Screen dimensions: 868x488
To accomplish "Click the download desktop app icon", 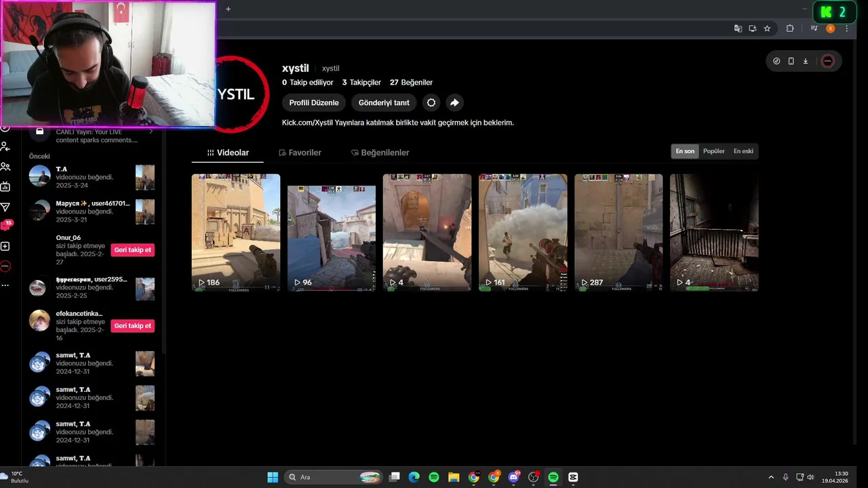I will [806, 61].
